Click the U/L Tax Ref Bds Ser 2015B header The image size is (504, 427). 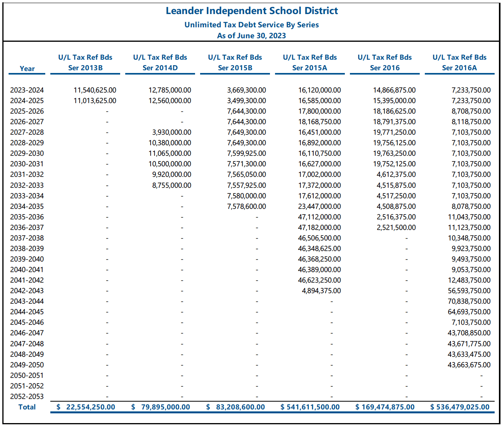tap(235, 62)
